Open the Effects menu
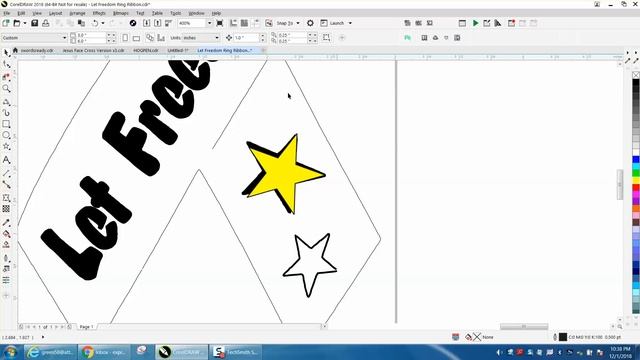 click(99, 13)
